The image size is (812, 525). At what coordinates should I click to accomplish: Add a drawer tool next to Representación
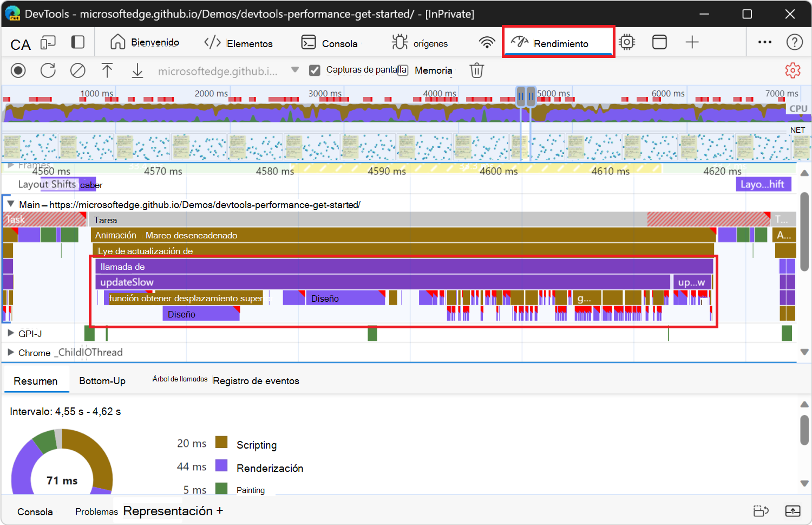220,511
